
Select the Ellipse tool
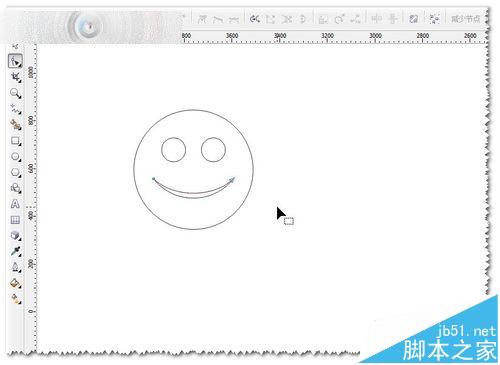point(15,156)
